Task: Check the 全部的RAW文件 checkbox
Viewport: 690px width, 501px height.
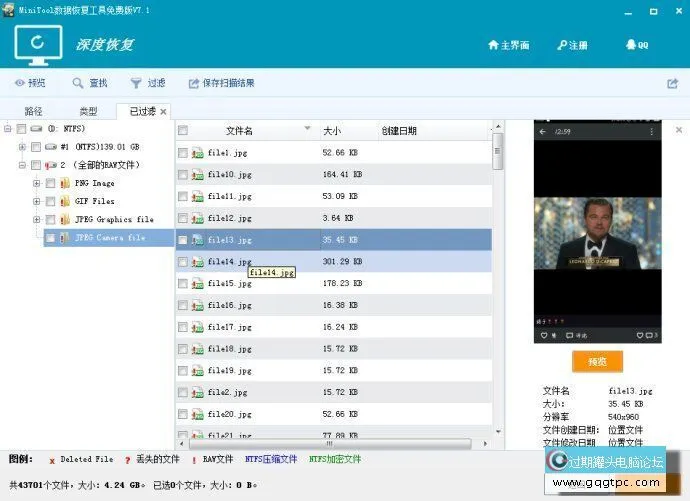Action: pos(36,165)
